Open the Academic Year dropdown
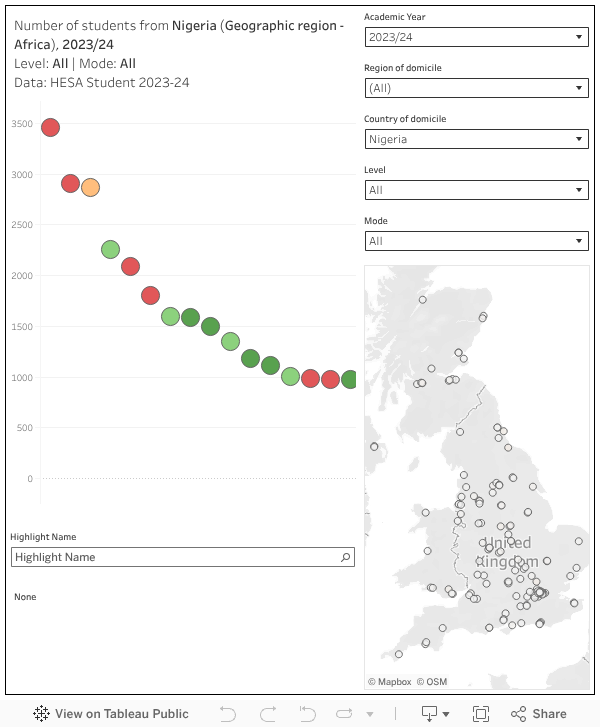 coord(476,37)
